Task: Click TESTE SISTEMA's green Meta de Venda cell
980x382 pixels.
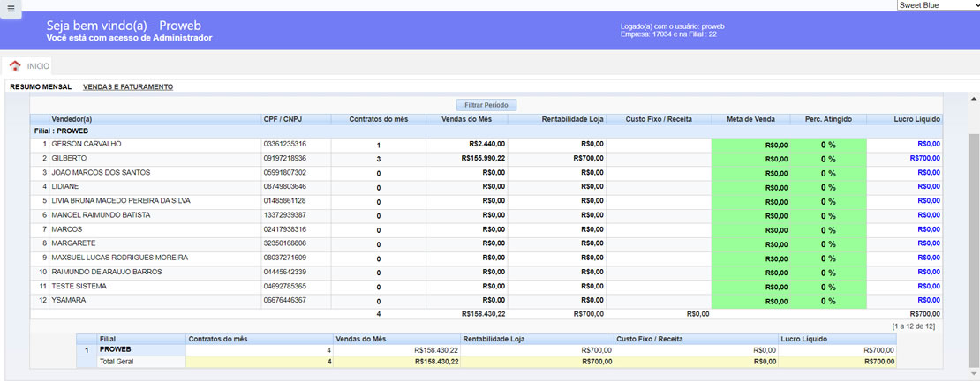Action: (750, 287)
